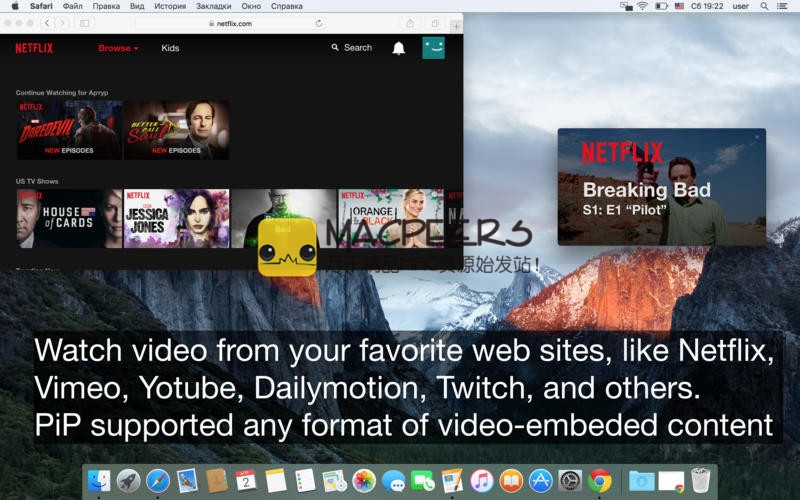Screen dimensions: 800x500
Task: Open Notification Center
Action: click(x=782, y=6)
